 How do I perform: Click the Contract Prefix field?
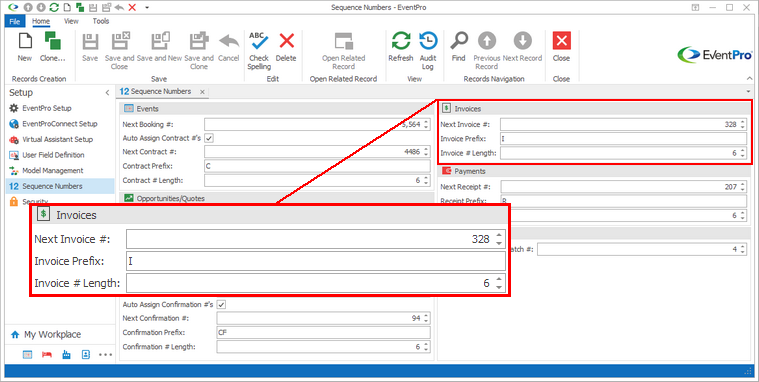tap(317, 166)
